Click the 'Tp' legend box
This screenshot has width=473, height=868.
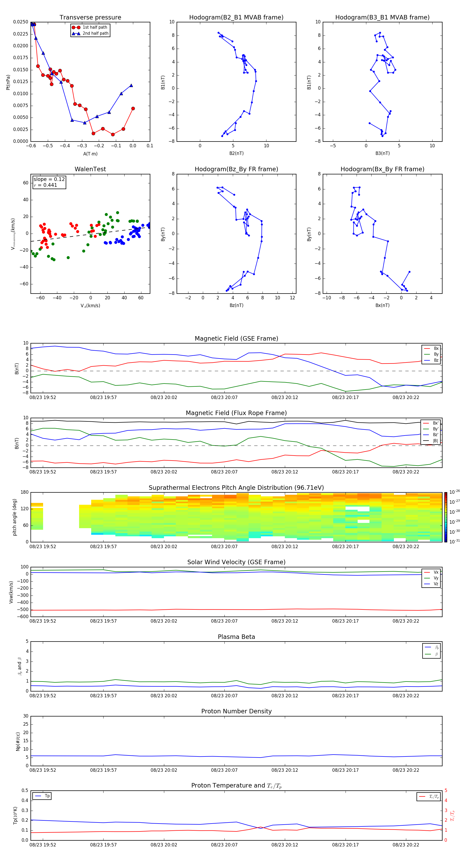[x=42, y=796]
